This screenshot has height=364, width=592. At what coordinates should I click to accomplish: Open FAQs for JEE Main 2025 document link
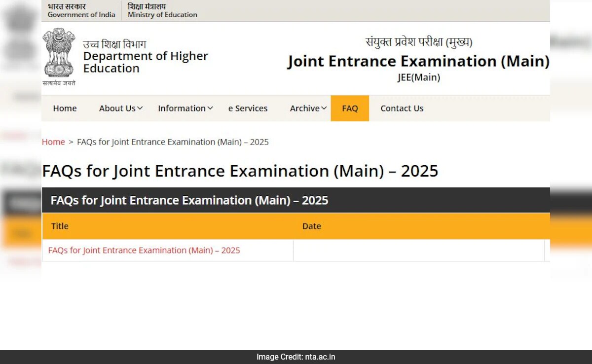point(144,250)
